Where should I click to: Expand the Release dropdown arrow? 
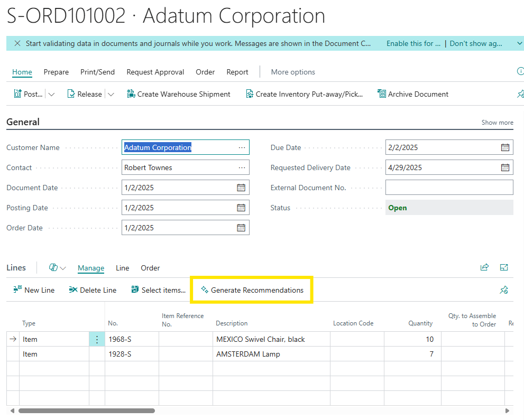(x=111, y=95)
